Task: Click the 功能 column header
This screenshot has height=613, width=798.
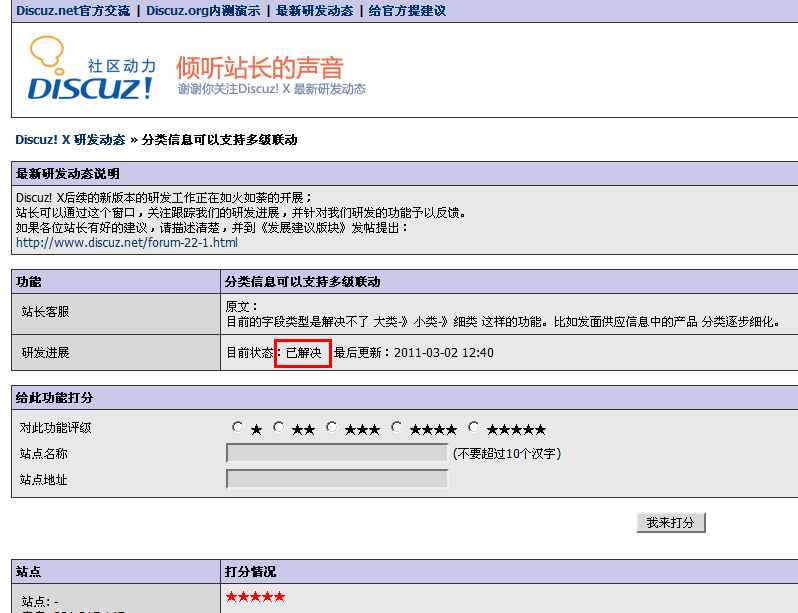Action: (x=28, y=282)
